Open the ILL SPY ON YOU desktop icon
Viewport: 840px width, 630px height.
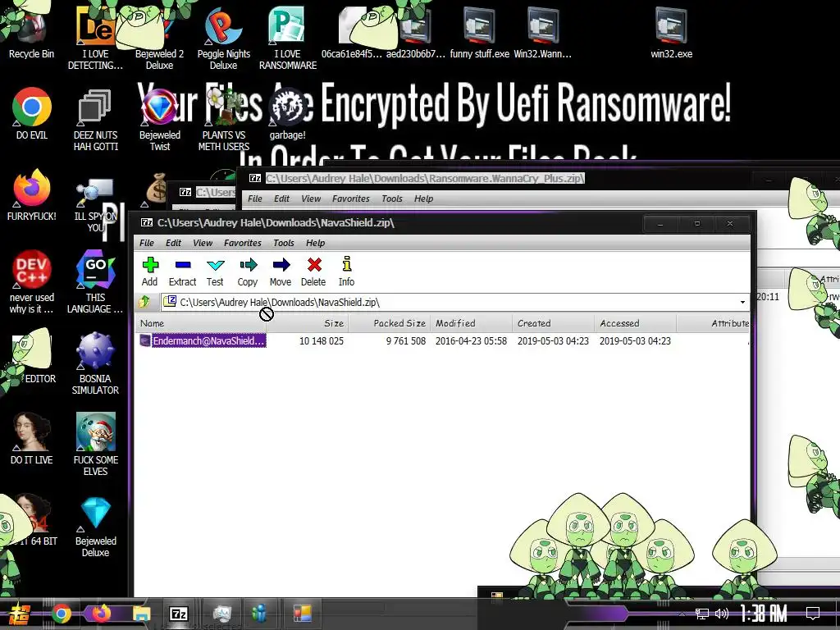click(95, 204)
